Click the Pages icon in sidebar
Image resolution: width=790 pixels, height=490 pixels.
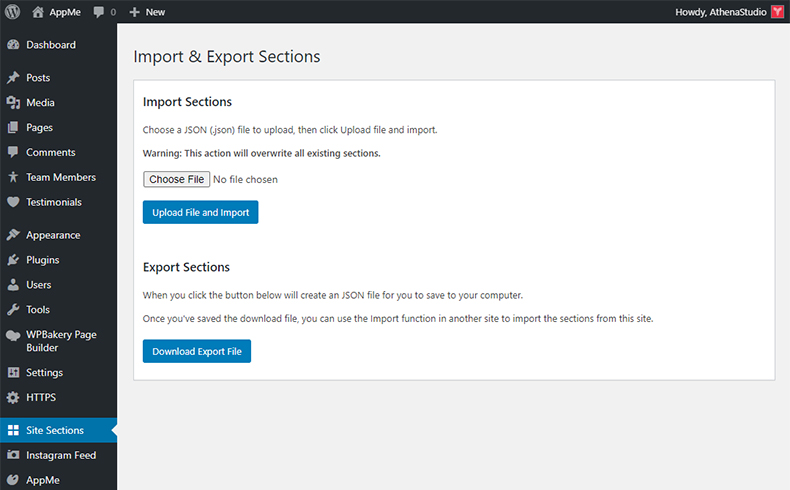(x=13, y=127)
